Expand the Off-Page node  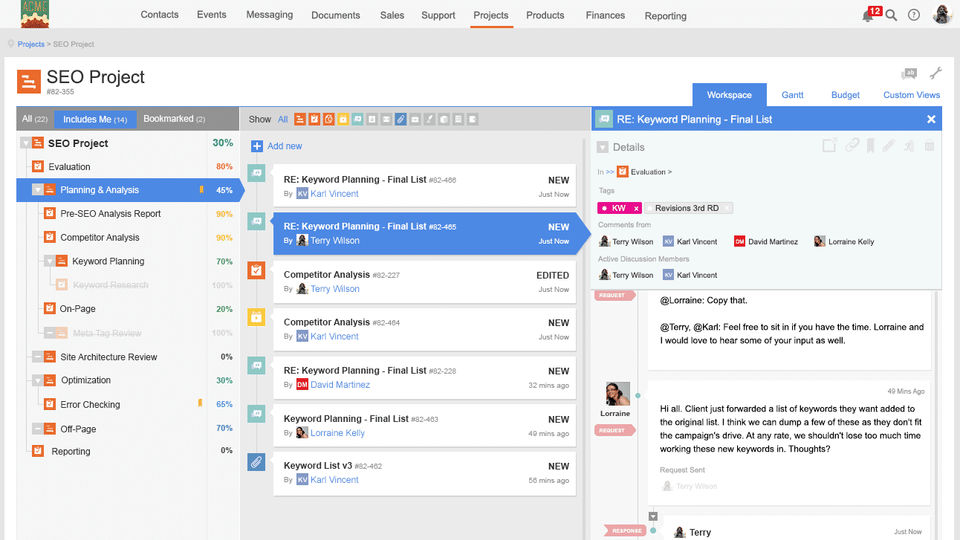pyautogui.click(x=37, y=429)
